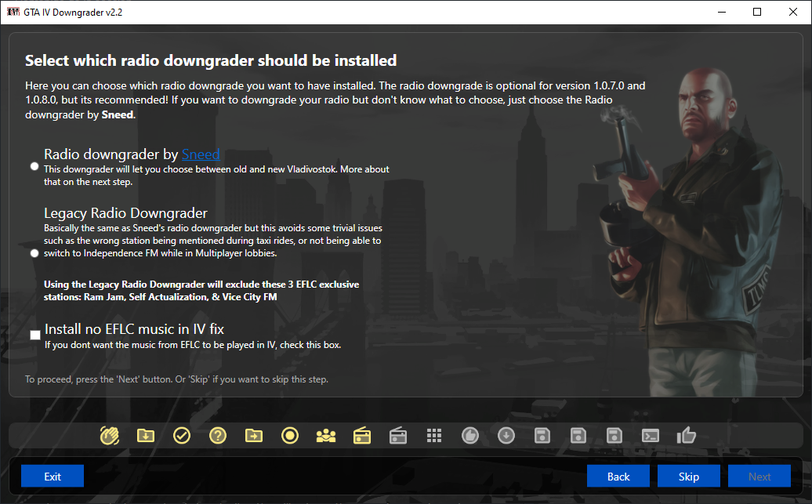The height and width of the screenshot is (504, 812).
Task: Maximize the GTA IV Downgrader window
Action: point(757,12)
